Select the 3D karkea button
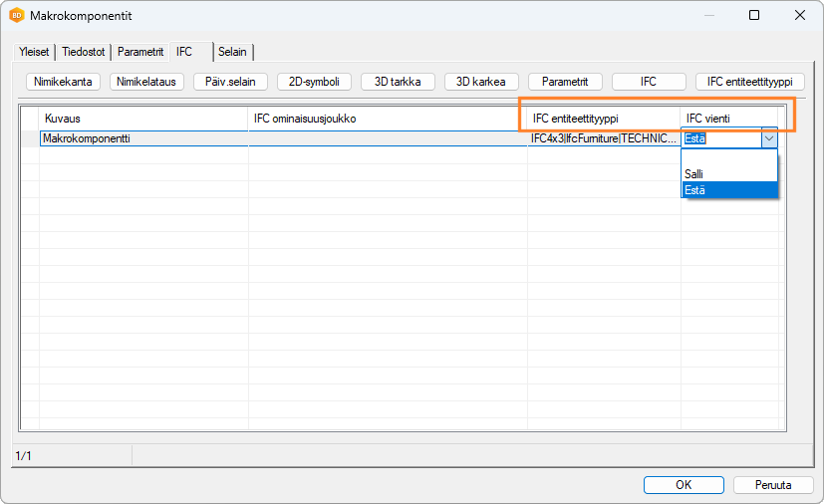 click(481, 82)
